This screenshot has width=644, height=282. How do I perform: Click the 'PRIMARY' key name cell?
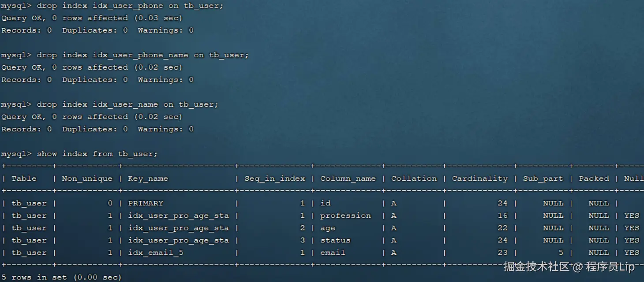click(146, 203)
